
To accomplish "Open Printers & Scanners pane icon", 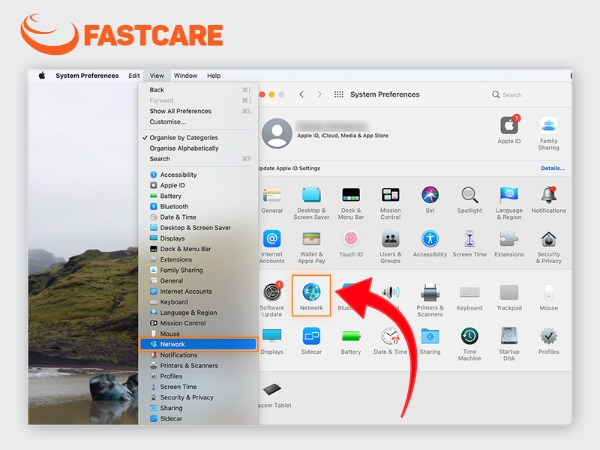I will click(430, 293).
